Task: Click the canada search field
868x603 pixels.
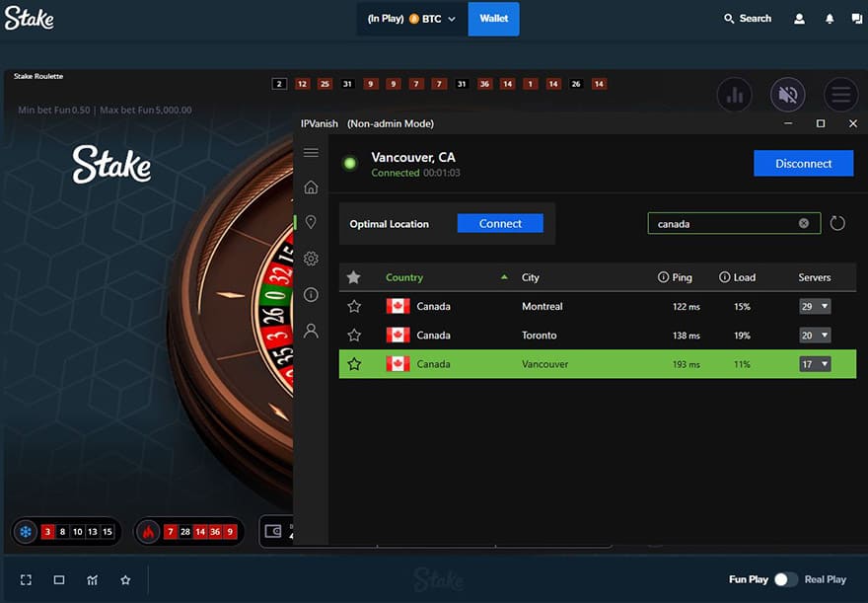Action: 734,223
